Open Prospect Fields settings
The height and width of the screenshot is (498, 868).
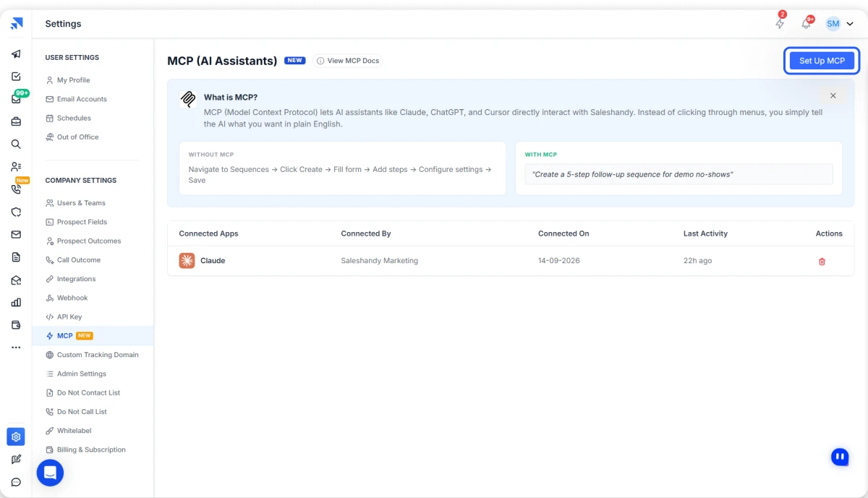[x=82, y=222]
